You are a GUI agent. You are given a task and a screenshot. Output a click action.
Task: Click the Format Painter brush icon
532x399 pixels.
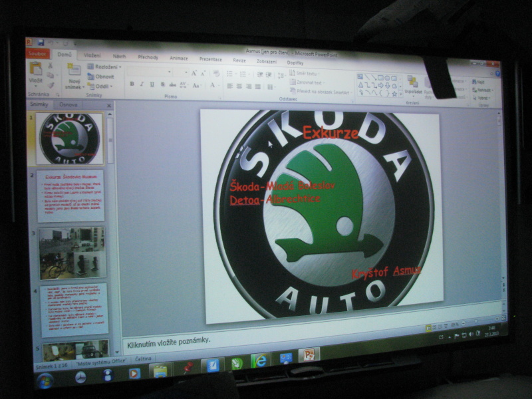click(51, 85)
